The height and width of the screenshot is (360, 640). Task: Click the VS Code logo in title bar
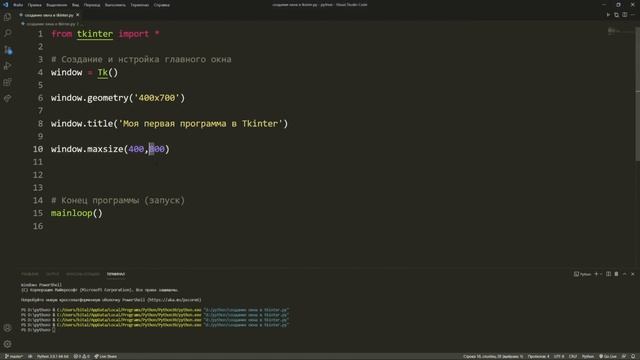[5, 4]
